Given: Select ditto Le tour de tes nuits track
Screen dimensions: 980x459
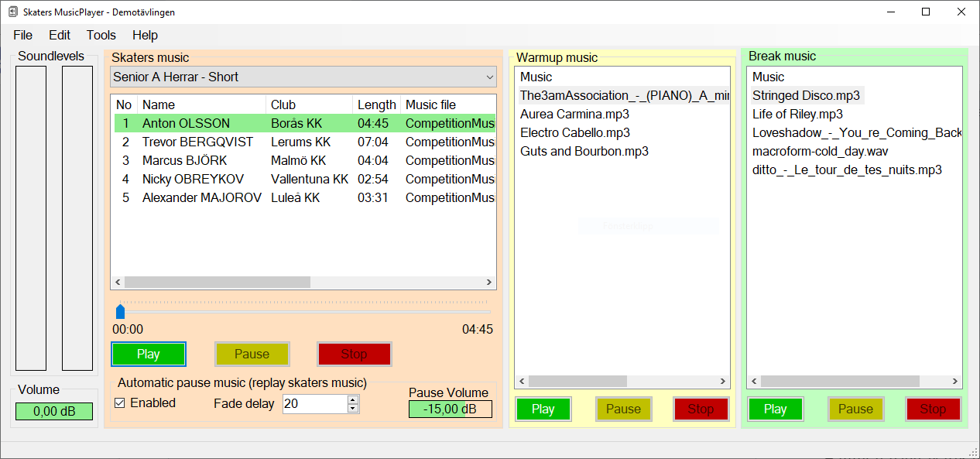Looking at the screenshot, I should [847, 170].
